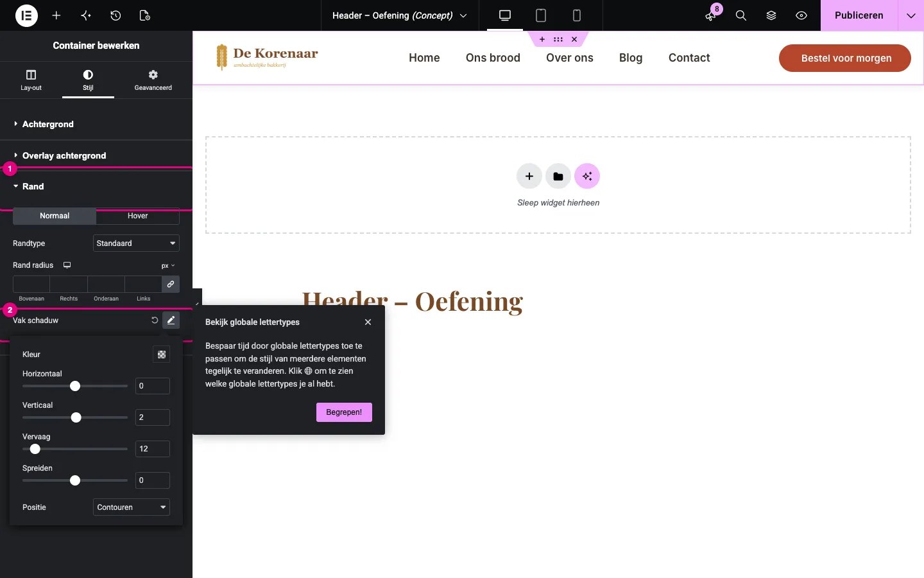Image resolution: width=924 pixels, height=578 pixels.
Task: Add container above using header plus icon
Action: point(542,39)
